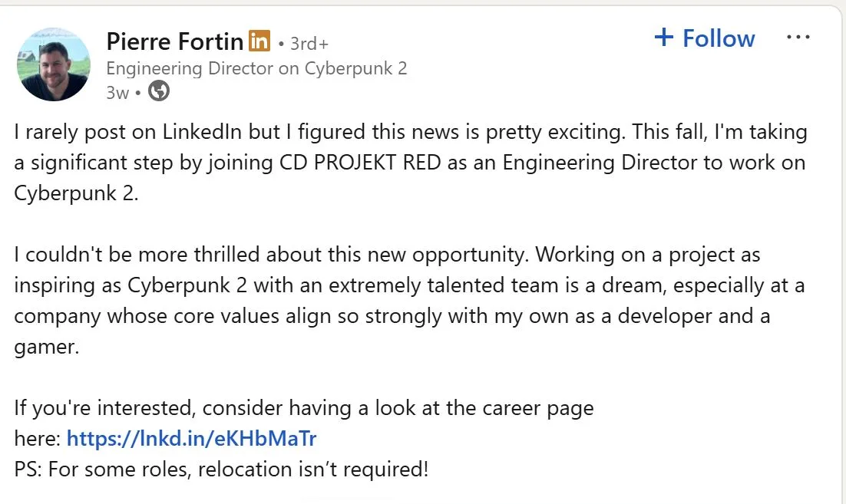Click the headline under the author name
The width and height of the screenshot is (846, 504).
pos(256,68)
